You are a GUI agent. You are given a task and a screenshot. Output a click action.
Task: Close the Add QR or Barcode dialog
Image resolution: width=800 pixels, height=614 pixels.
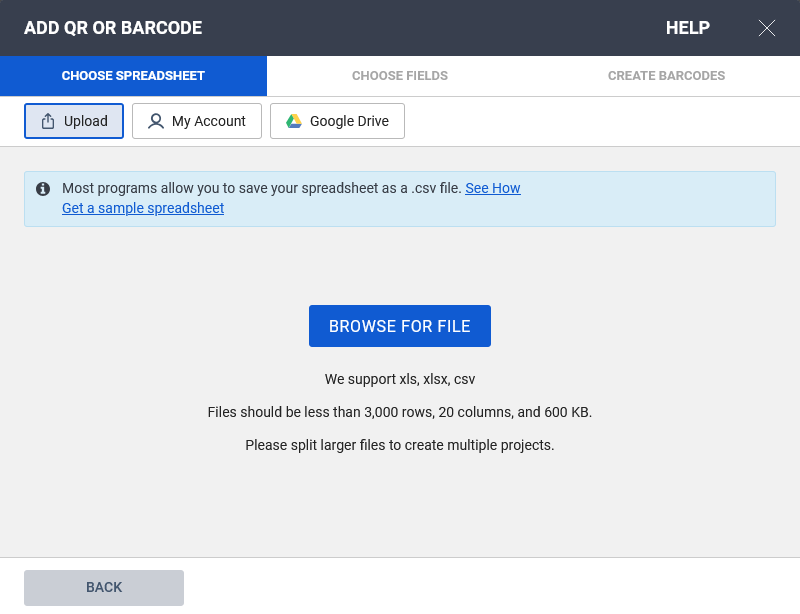tap(767, 28)
